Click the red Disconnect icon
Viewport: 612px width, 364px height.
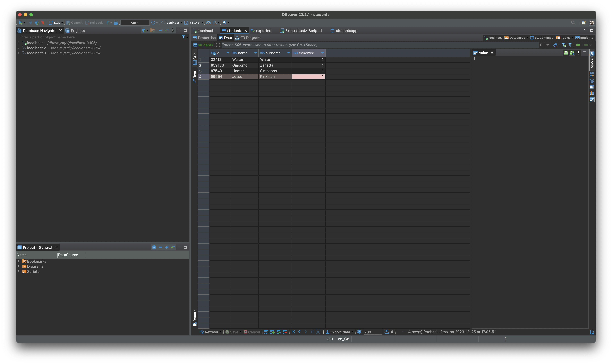[43, 23]
